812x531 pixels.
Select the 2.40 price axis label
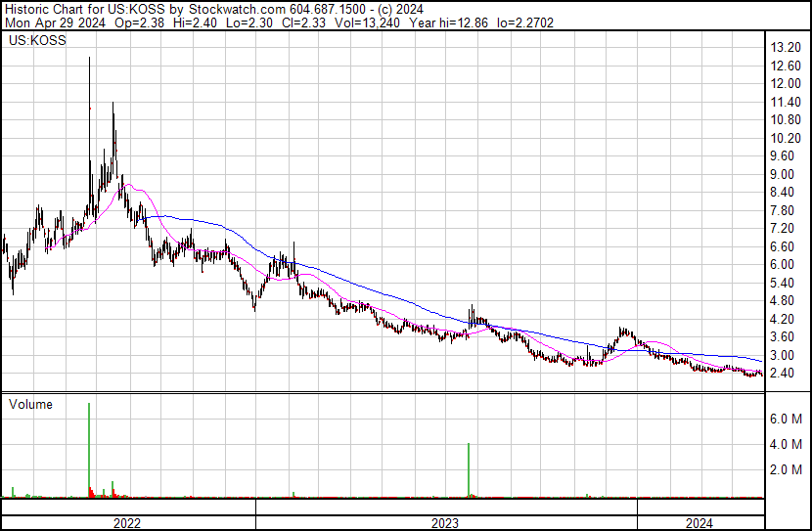point(783,374)
